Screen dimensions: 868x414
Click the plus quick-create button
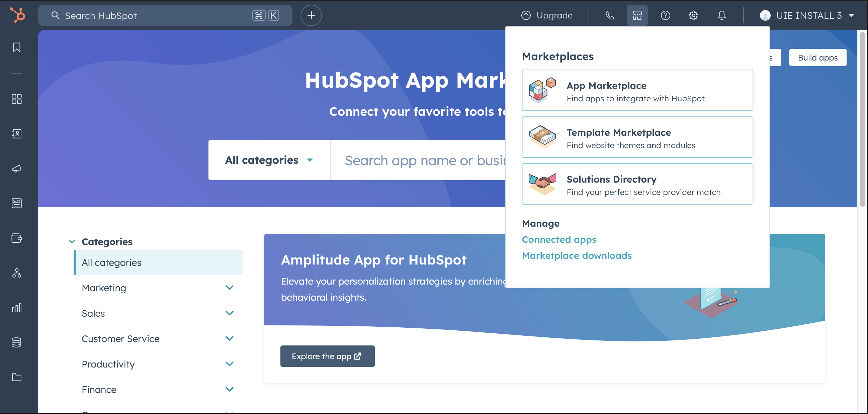click(x=311, y=15)
